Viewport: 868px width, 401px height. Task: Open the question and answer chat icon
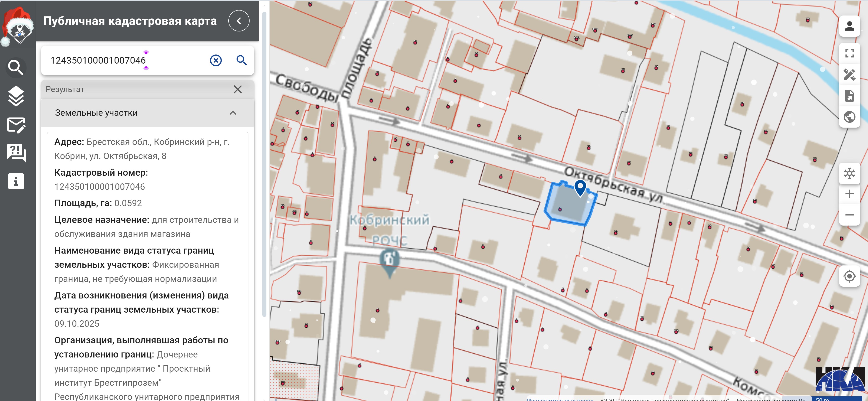[x=16, y=153]
